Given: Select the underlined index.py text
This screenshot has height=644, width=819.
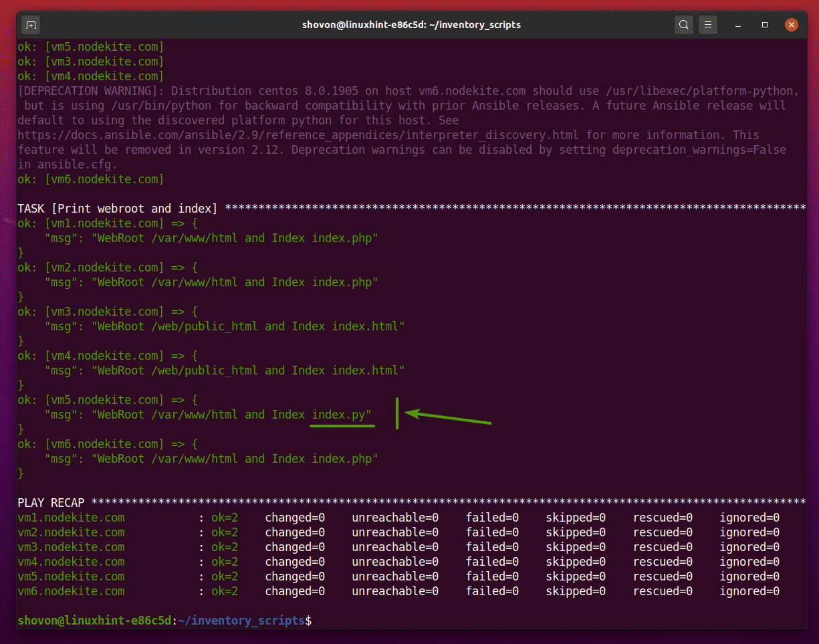Looking at the screenshot, I should [x=342, y=414].
